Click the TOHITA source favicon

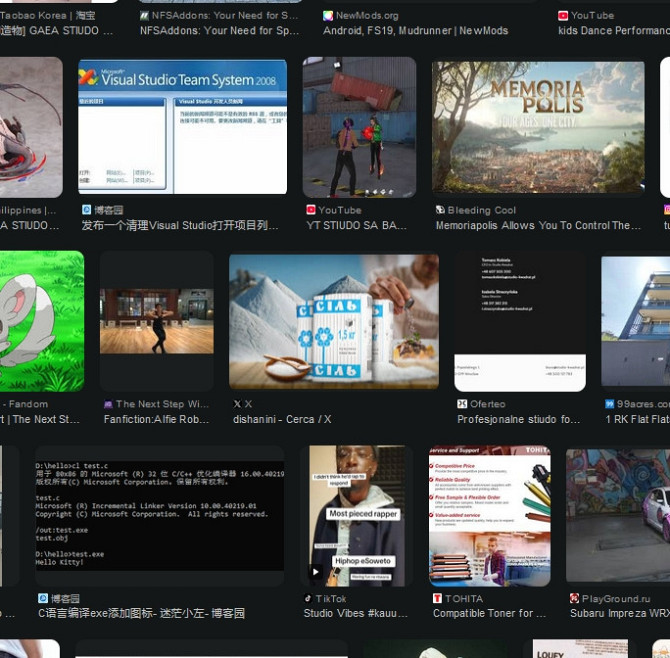[437, 598]
